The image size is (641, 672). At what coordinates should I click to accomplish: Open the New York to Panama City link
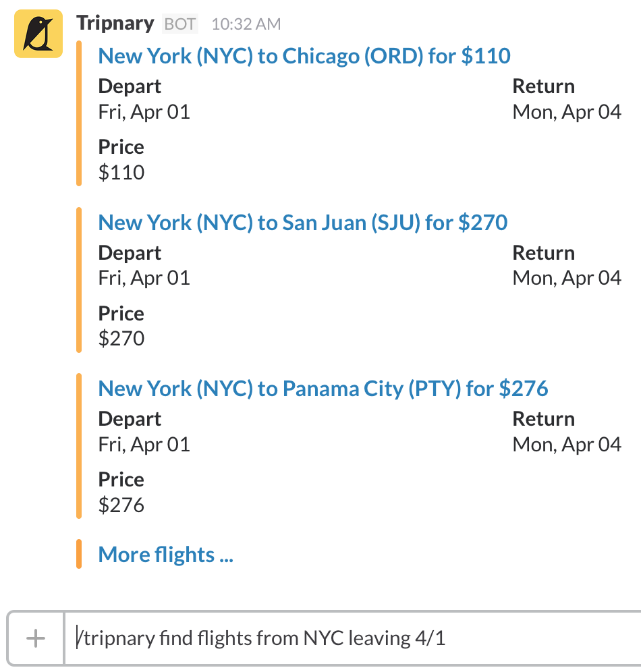(x=323, y=388)
